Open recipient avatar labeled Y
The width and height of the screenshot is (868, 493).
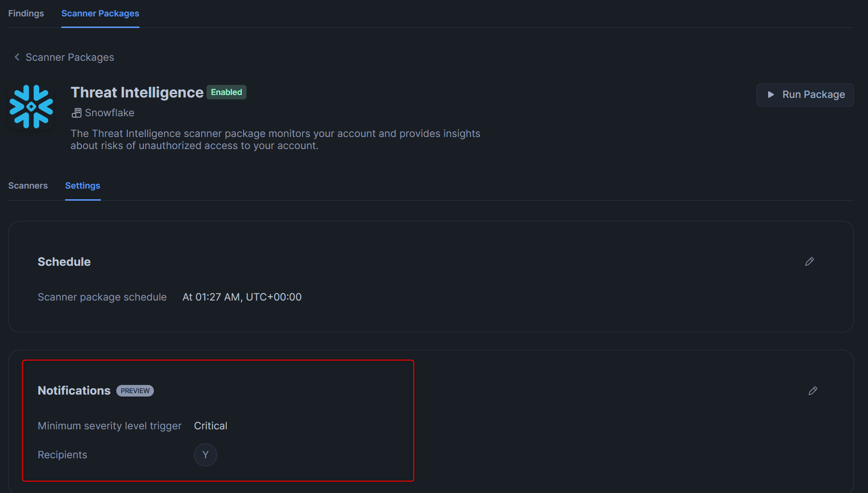206,455
